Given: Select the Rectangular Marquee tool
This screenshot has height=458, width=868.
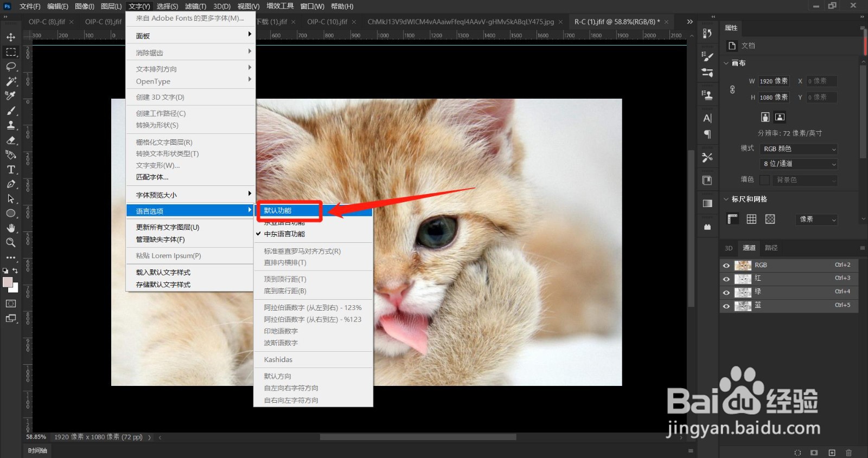Looking at the screenshot, I should [x=11, y=52].
